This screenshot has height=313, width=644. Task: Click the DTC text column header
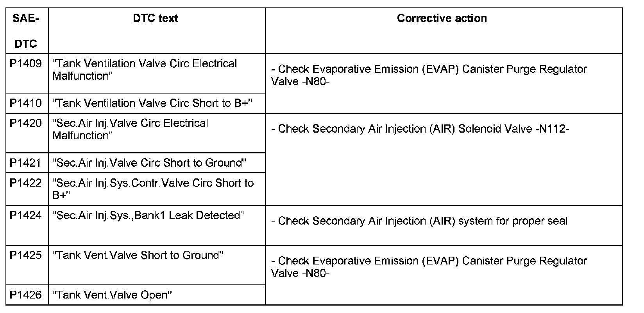click(x=156, y=18)
